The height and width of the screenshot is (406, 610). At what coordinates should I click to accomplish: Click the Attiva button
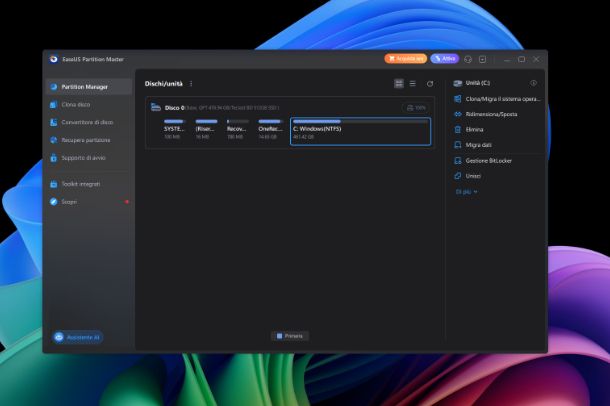tap(445, 59)
